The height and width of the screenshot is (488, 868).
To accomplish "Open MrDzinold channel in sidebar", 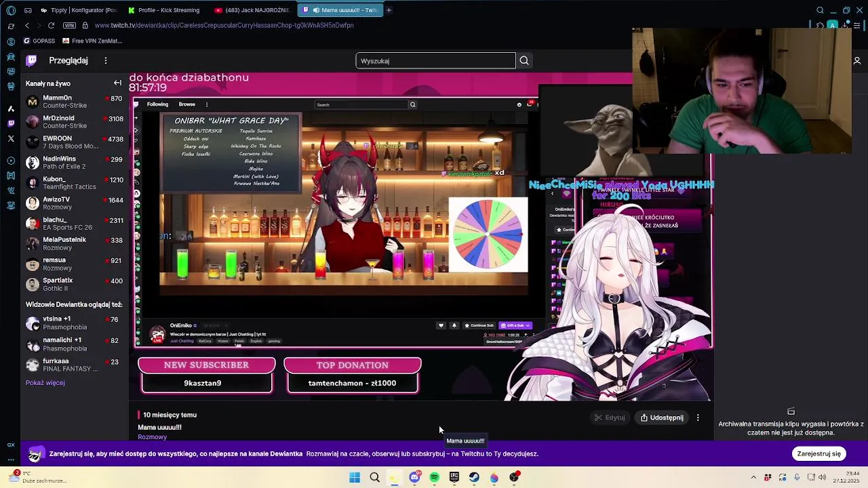I will (x=75, y=122).
